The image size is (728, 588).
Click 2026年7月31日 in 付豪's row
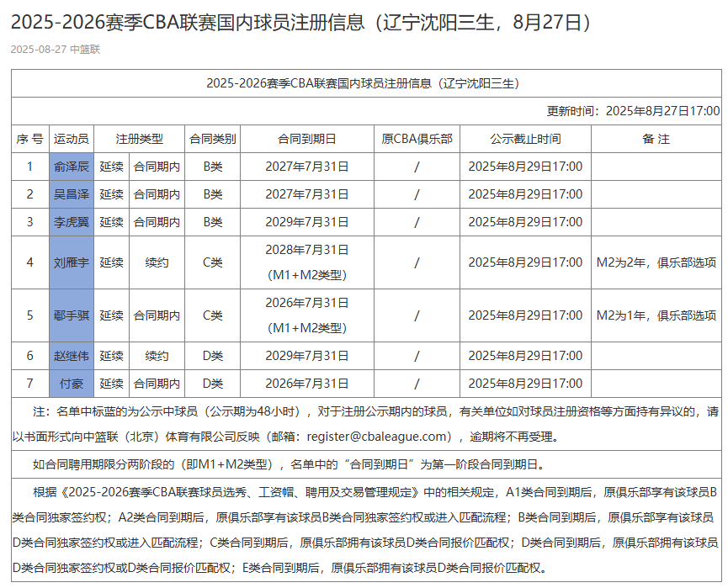click(x=307, y=384)
